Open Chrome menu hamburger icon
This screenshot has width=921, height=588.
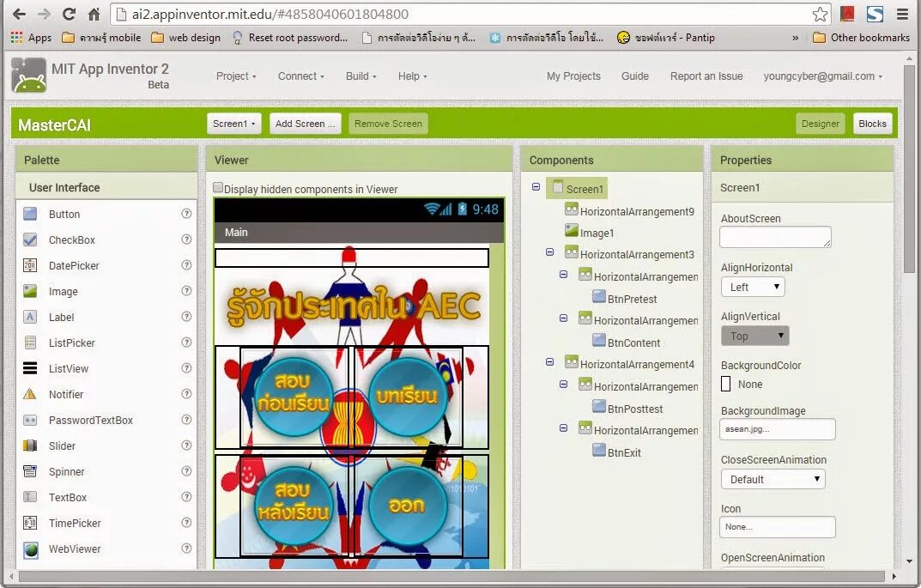(x=902, y=14)
